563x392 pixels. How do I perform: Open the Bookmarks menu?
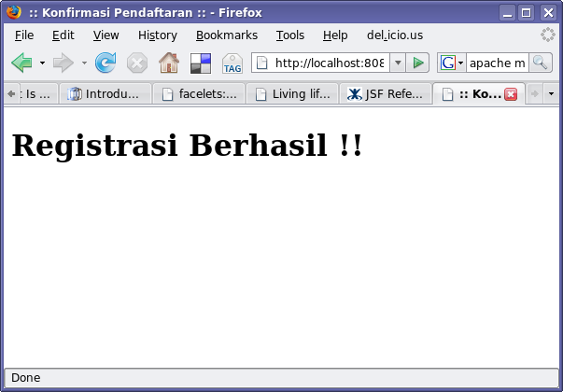[226, 35]
